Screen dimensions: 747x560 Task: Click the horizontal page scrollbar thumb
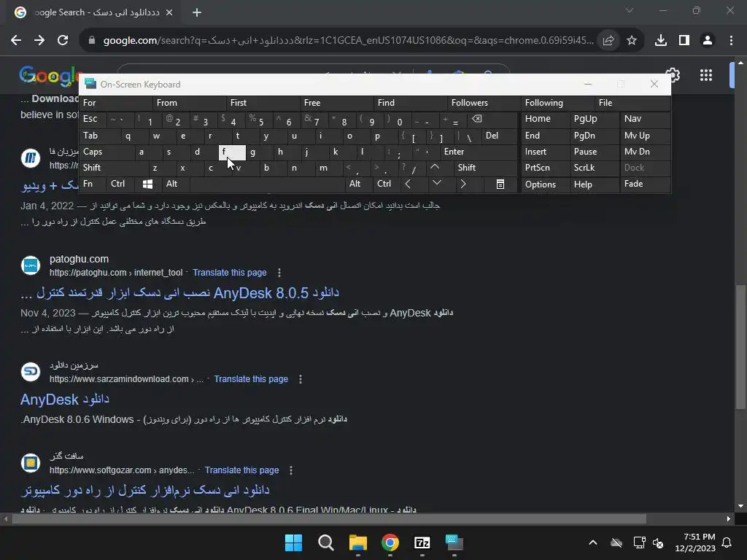[x=329, y=519]
